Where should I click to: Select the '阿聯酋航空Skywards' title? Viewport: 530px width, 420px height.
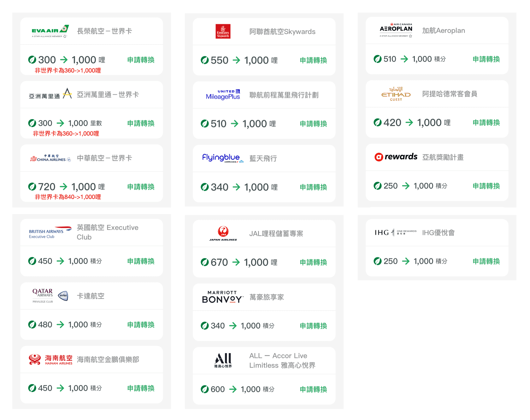[x=282, y=32]
